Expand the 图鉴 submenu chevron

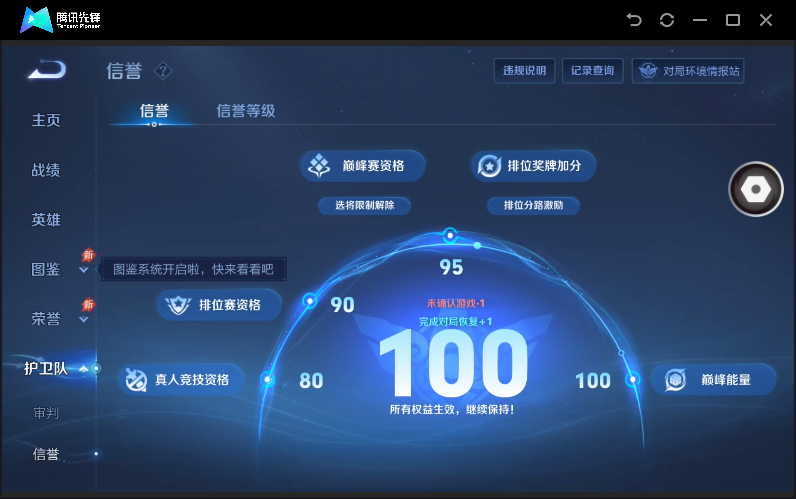click(x=84, y=270)
